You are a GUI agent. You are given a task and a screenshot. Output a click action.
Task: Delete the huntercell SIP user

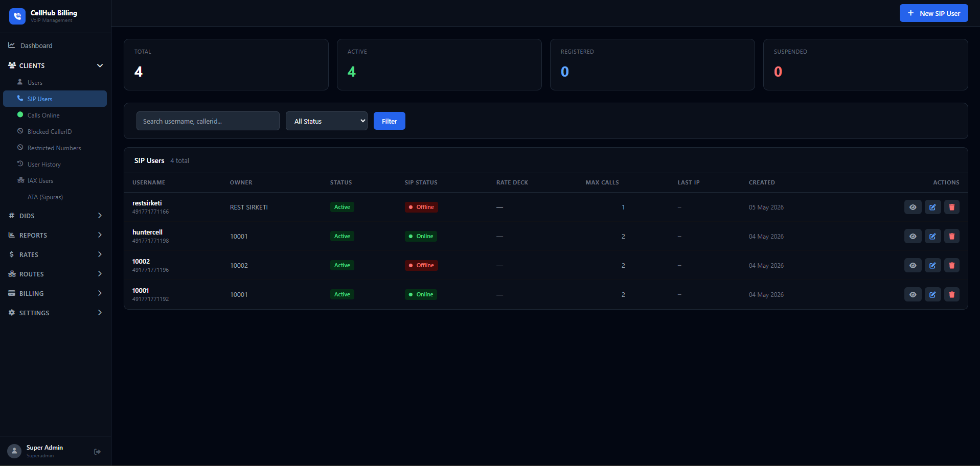click(952, 236)
